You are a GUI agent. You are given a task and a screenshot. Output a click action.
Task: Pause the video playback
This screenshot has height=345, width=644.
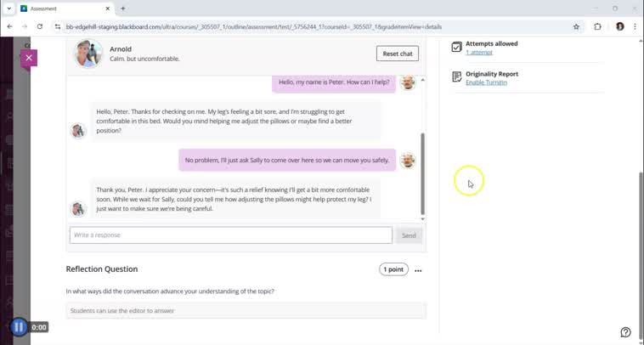click(x=19, y=327)
